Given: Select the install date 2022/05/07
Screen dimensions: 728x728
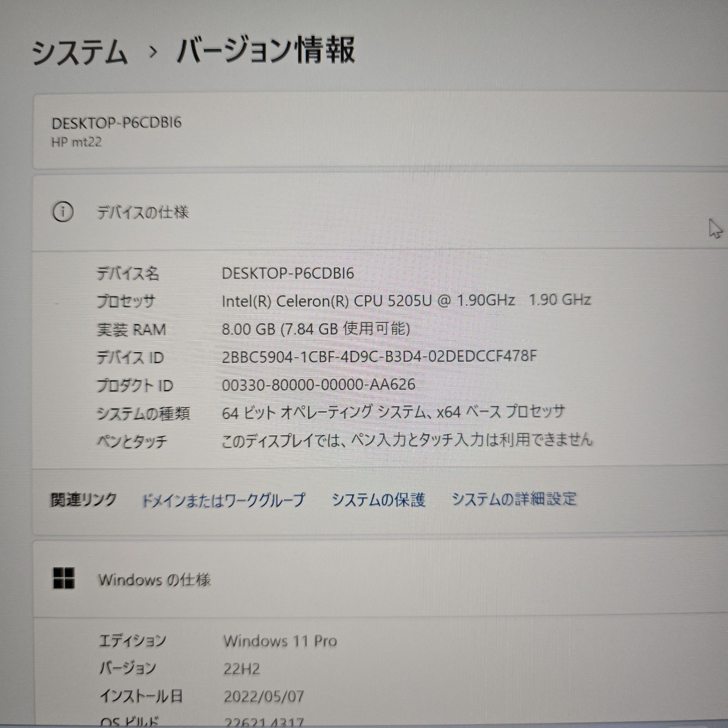Looking at the screenshot, I should [x=263, y=697].
